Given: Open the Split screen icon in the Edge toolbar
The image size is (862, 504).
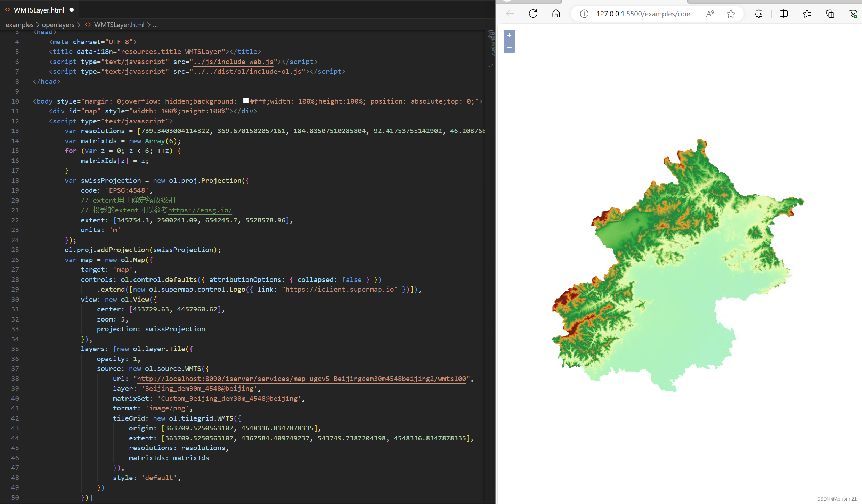Looking at the screenshot, I should [784, 14].
